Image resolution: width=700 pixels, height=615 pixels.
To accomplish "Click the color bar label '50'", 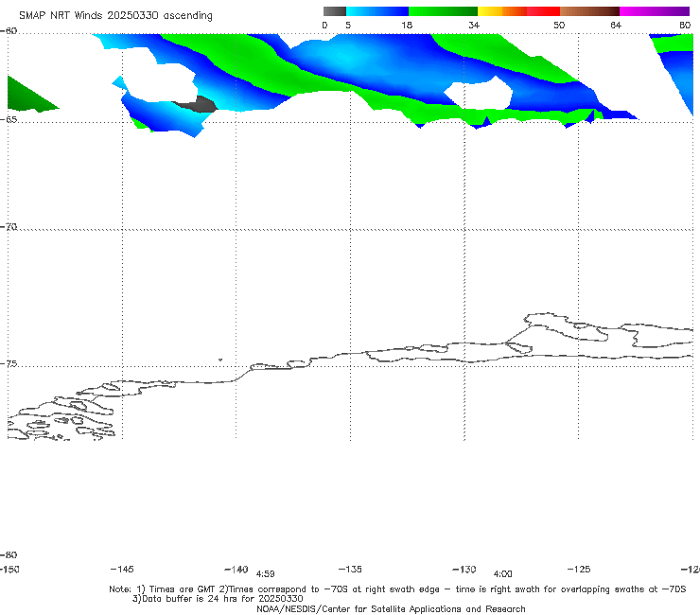I will coord(559,26).
